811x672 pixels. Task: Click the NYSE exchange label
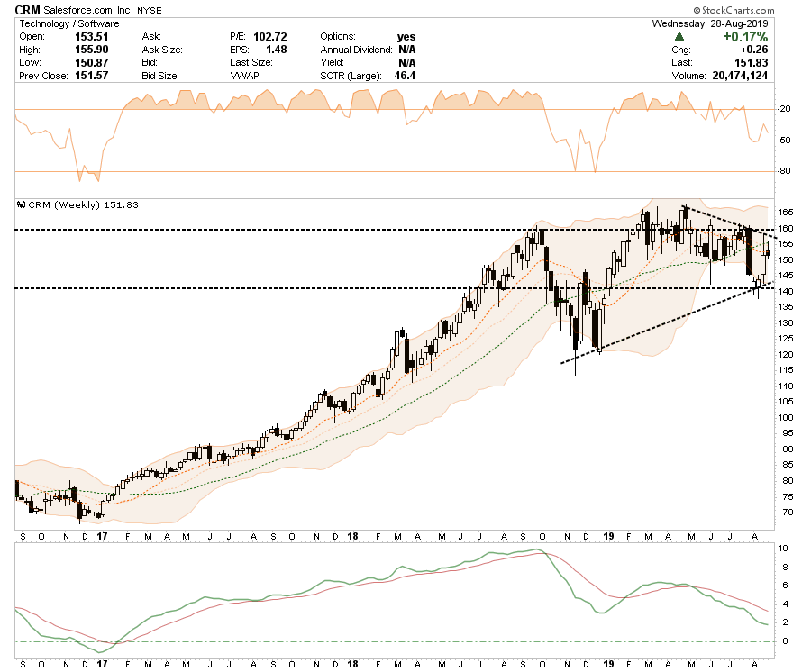[x=149, y=10]
